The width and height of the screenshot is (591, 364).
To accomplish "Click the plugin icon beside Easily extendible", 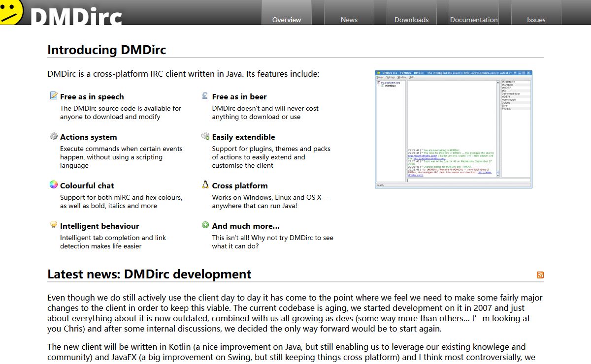I will coord(205,136).
